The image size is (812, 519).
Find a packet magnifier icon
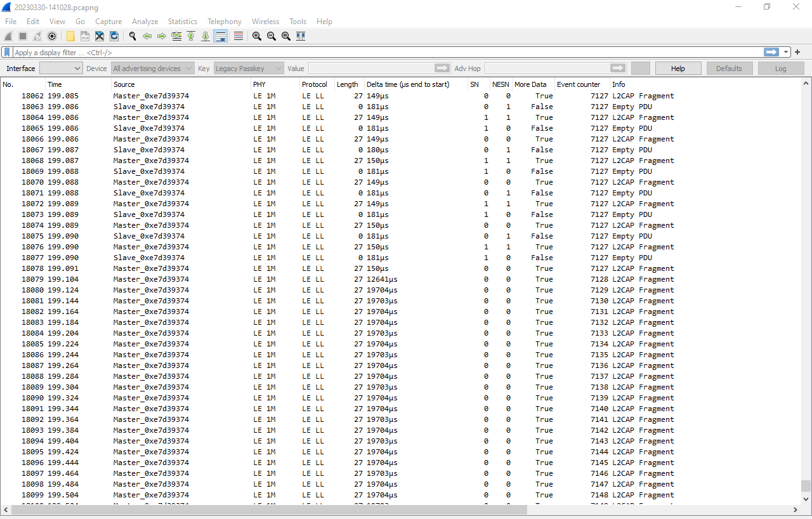point(133,36)
